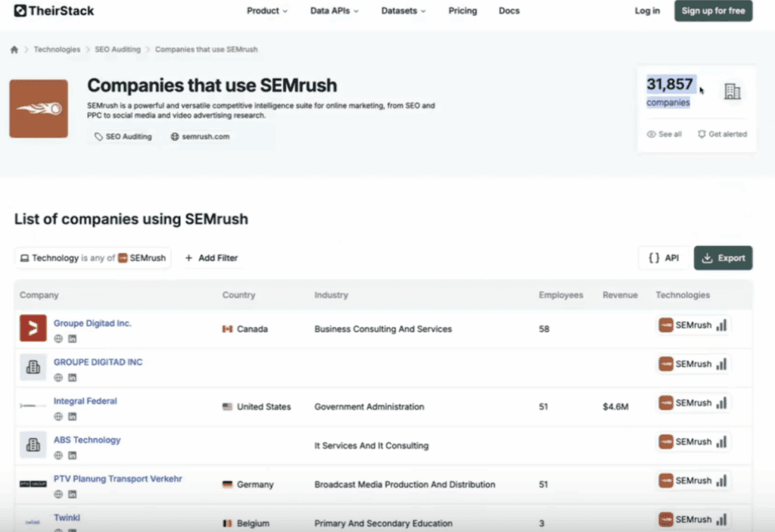Open the PTV Planung Transport Verkehr link
Screen dimensions: 775x532
pos(117,479)
